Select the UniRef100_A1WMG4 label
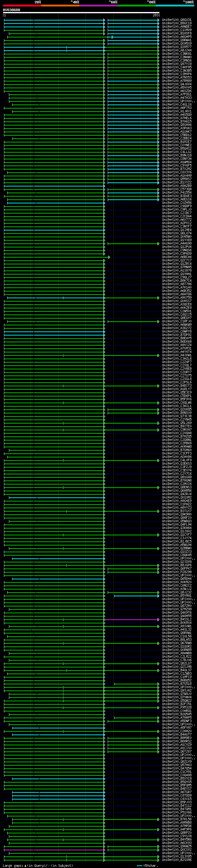Viewport: 197px width, 868px height. [176, 162]
